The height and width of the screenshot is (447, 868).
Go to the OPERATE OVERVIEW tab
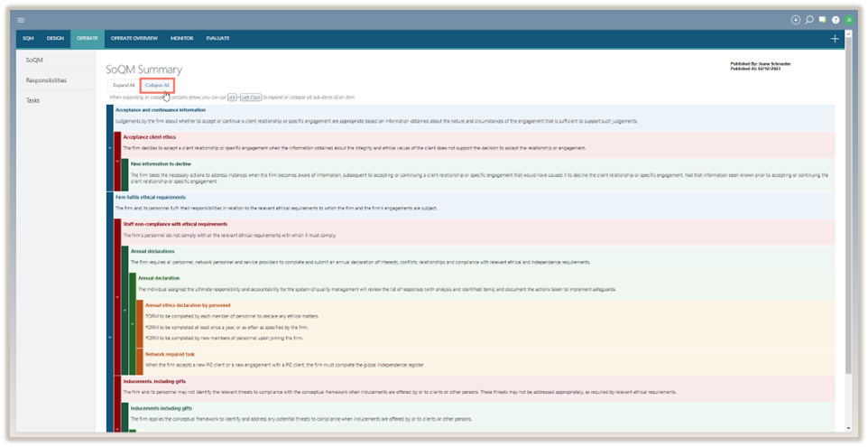134,38
